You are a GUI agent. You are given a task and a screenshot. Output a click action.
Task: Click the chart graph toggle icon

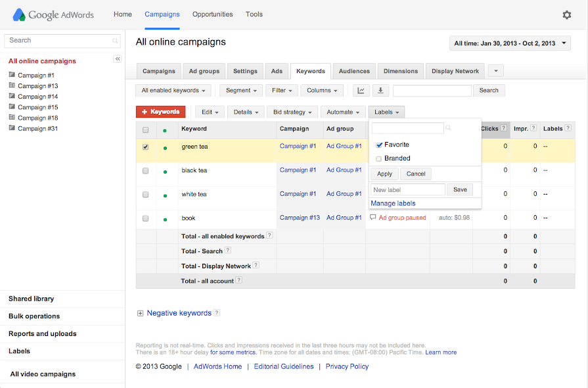click(x=361, y=91)
